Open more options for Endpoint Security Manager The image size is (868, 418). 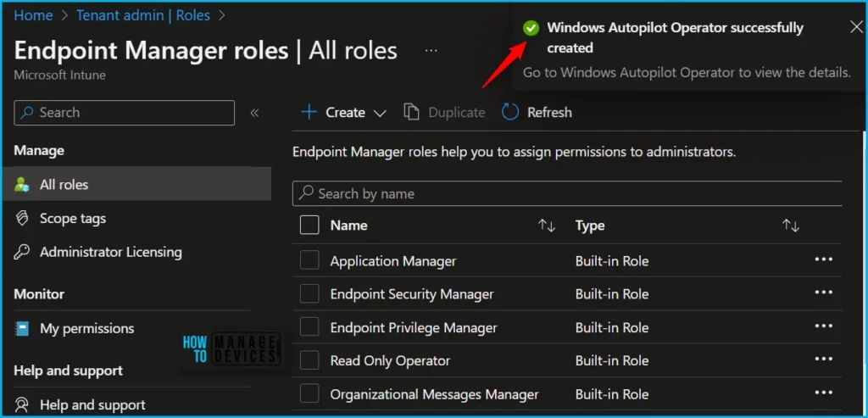[824, 293]
